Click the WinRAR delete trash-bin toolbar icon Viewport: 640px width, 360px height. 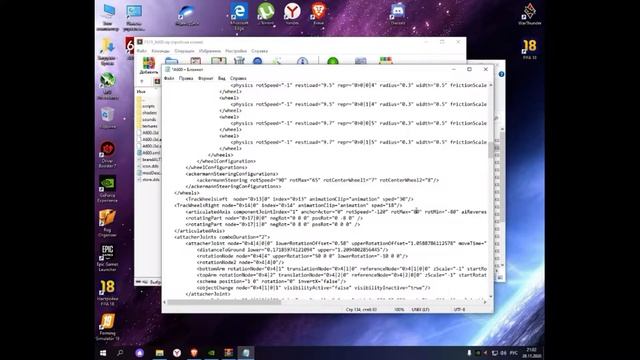click(239, 61)
